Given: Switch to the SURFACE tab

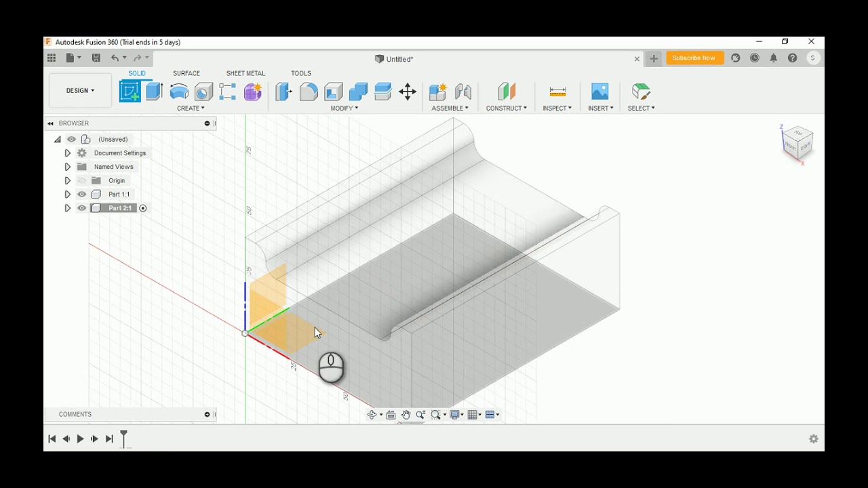Looking at the screenshot, I should 186,73.
